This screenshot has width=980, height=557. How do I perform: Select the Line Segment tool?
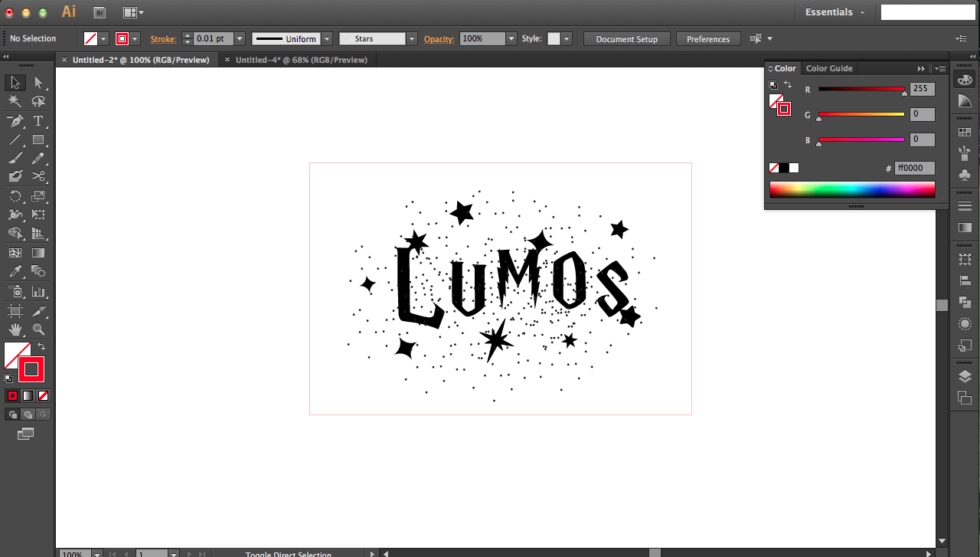15,139
